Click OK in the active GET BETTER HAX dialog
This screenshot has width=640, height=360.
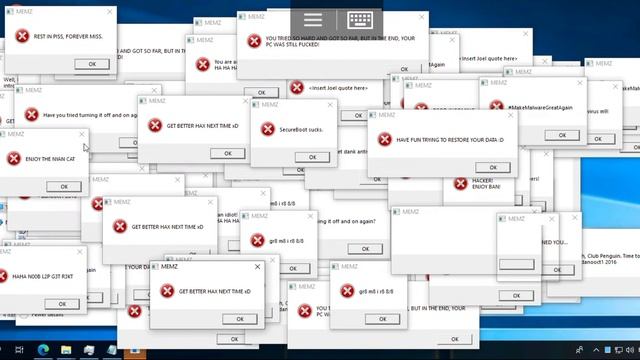[x=240, y=319]
